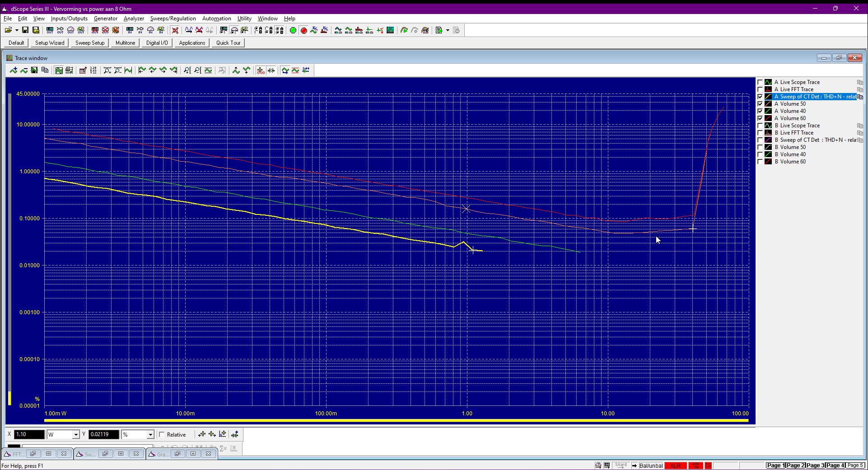Open the Automation menu
The image size is (868, 470).
216,19
